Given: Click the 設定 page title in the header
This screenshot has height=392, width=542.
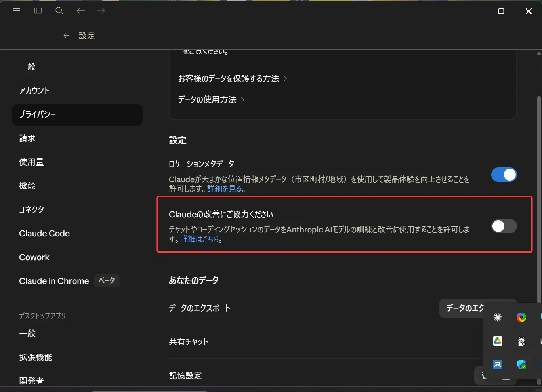Looking at the screenshot, I should click(x=87, y=36).
